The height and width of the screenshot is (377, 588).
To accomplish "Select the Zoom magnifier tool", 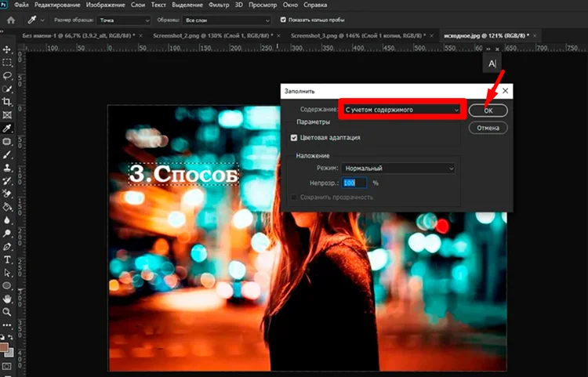I will click(7, 312).
